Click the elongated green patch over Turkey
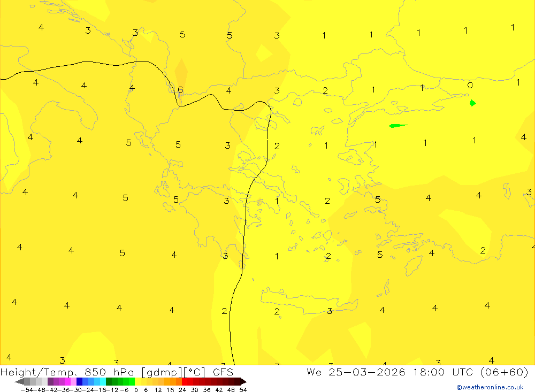This screenshot has height=392, width=535. tap(398, 126)
